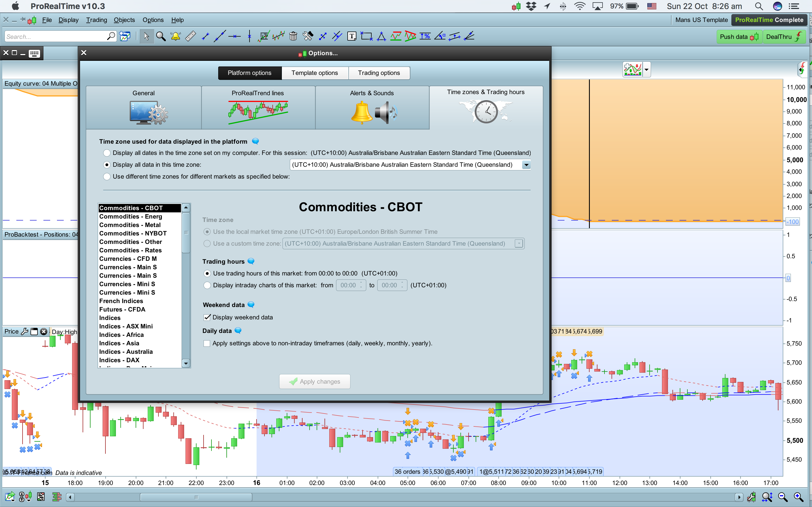The image size is (812, 507).
Task: Open the Alerts & Sounds section
Action: 372,107
